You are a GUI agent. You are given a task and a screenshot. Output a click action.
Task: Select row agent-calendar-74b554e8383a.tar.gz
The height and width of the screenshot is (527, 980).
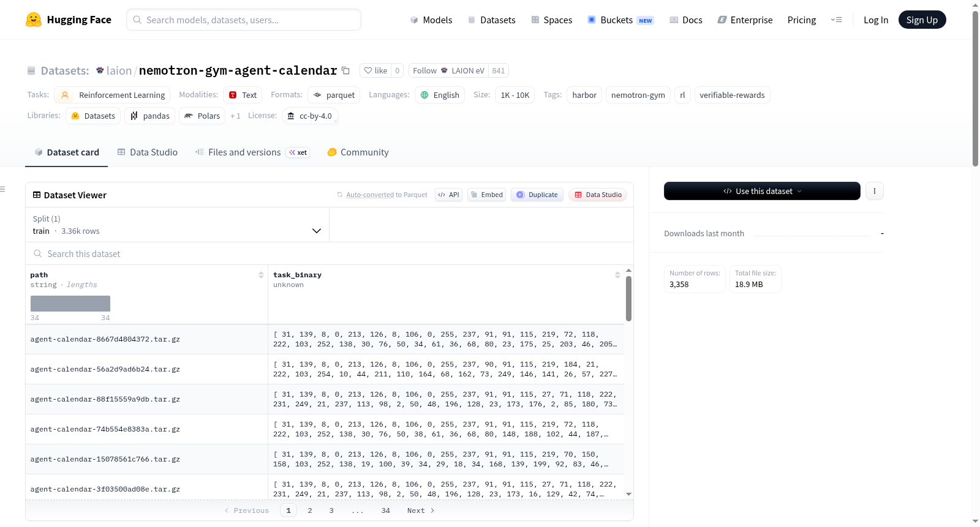tap(325, 429)
